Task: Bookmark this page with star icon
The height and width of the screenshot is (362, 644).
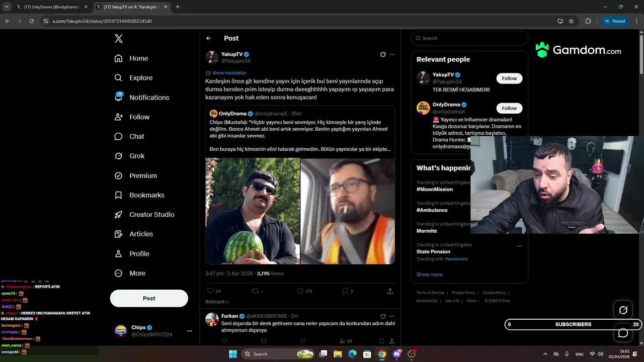Action: pos(571,21)
